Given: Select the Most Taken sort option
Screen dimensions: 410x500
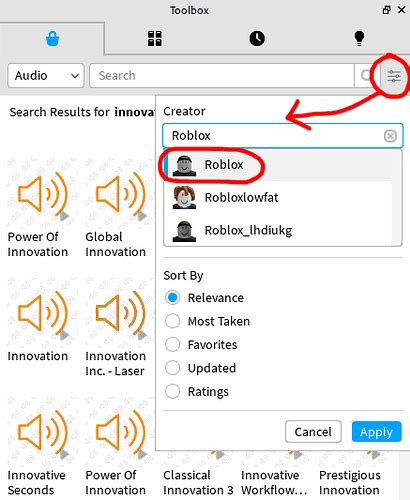Looking at the screenshot, I should click(172, 321).
